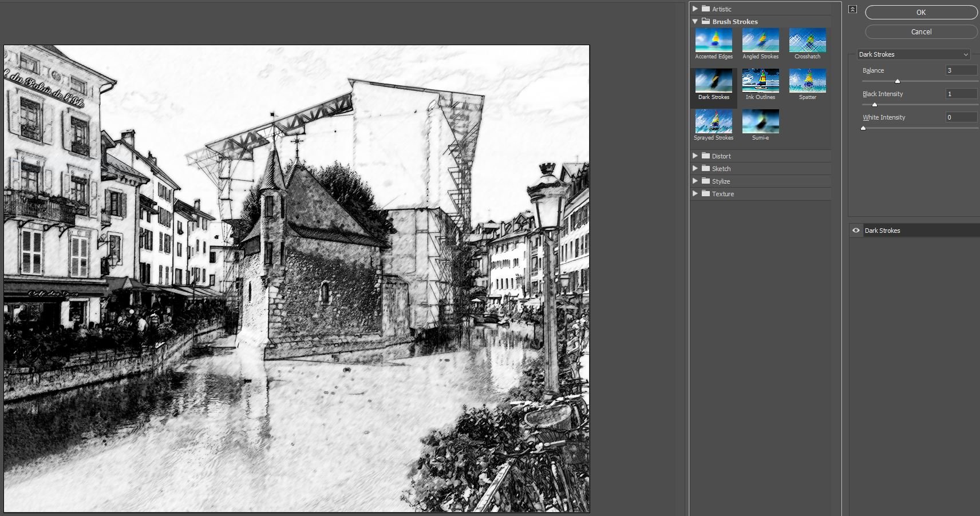Choose the Ink Outlines filter

pyautogui.click(x=761, y=81)
